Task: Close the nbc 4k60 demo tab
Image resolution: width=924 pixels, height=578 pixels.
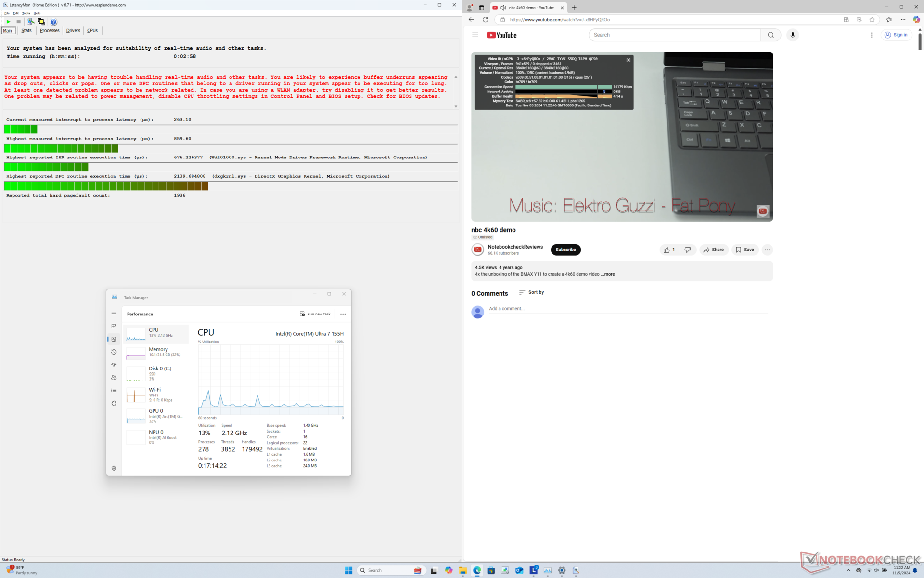Action: [562, 8]
